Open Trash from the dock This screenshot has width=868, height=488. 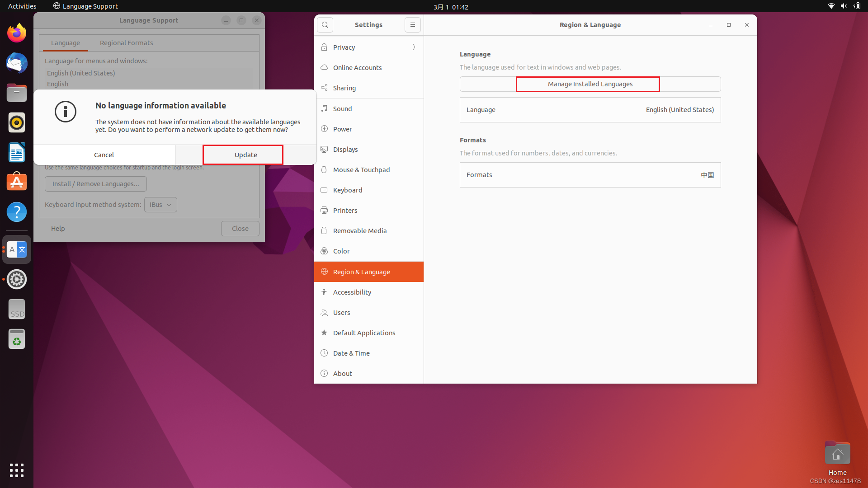tap(16, 339)
